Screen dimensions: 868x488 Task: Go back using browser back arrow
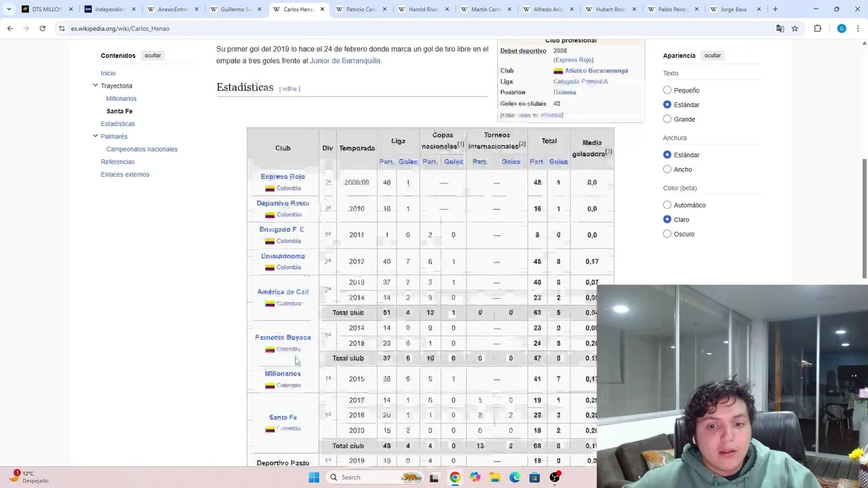click(9, 28)
